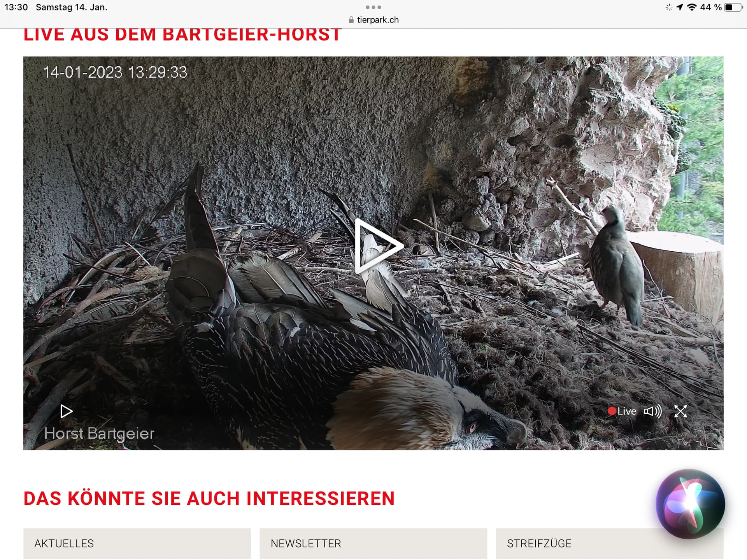Open the three-dot multitasking menu at top
Image resolution: width=747 pixels, height=560 pixels.
coord(373,7)
